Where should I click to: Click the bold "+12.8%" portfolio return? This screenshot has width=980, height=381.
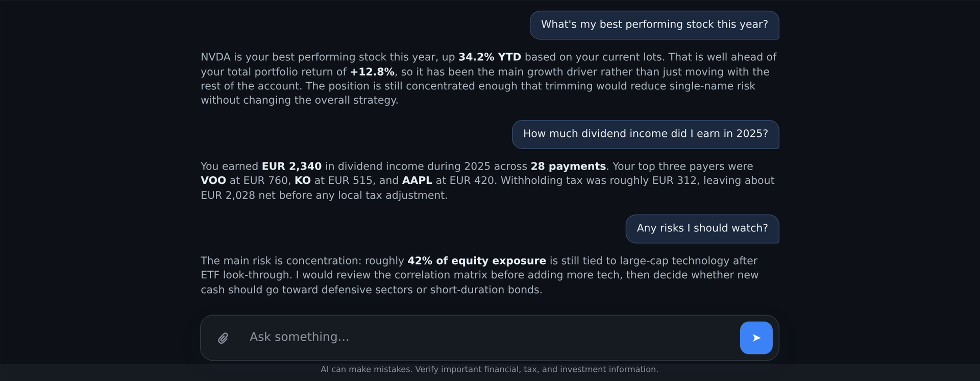click(372, 72)
